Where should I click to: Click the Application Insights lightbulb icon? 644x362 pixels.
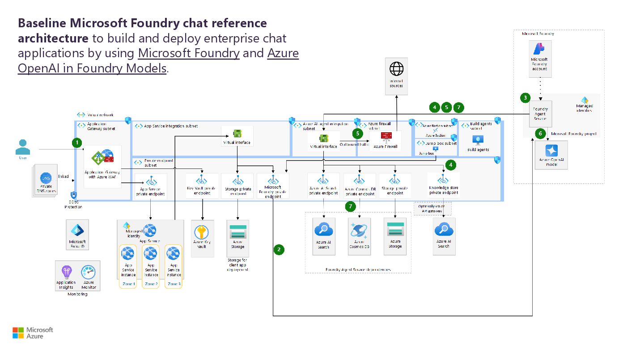click(x=66, y=272)
